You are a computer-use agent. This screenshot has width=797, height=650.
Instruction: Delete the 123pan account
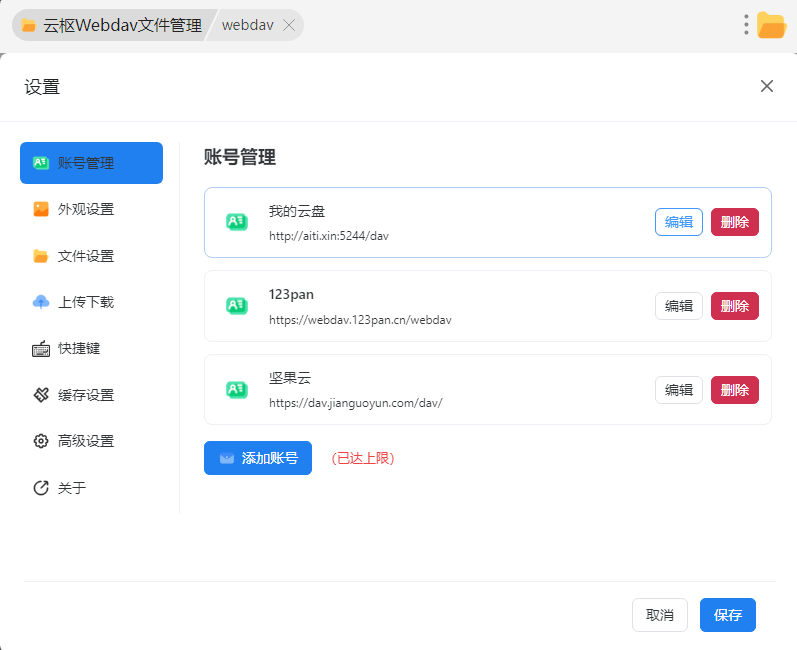734,306
